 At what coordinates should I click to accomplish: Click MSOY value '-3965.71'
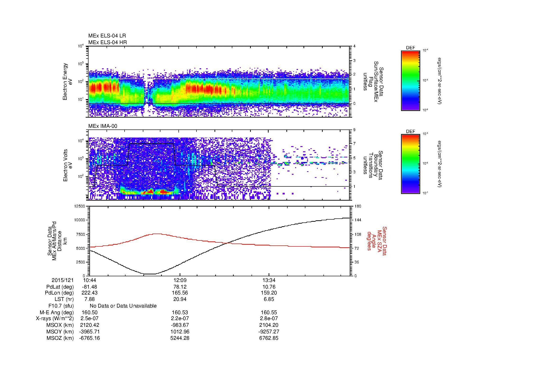tap(89, 332)
